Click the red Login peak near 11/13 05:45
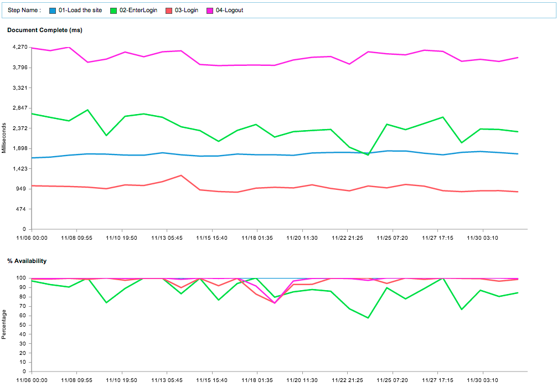 click(x=181, y=176)
